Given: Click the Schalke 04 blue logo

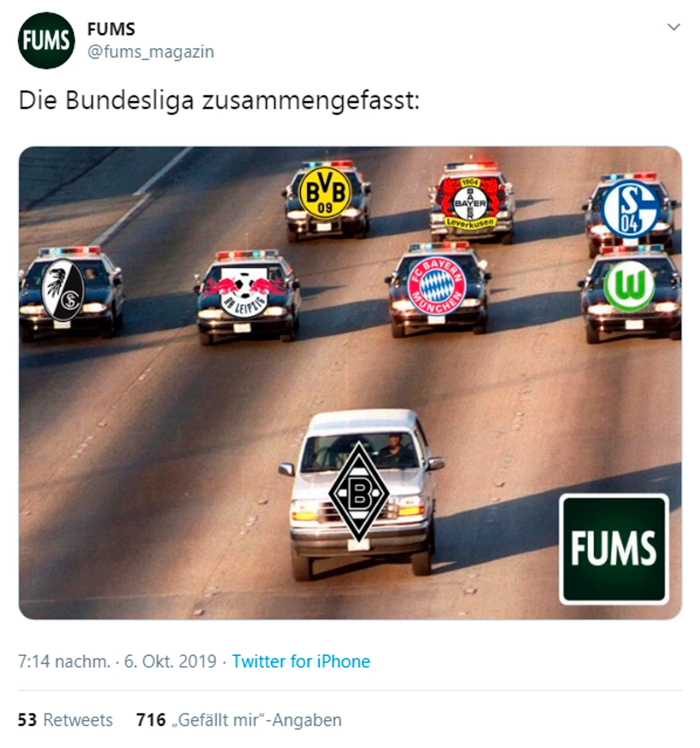Looking at the screenshot, I should point(630,210).
